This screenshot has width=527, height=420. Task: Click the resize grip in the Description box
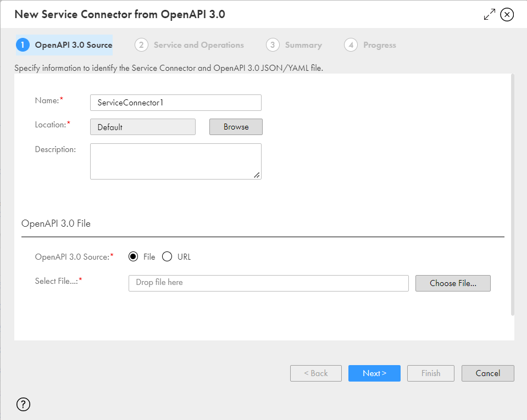point(257,175)
